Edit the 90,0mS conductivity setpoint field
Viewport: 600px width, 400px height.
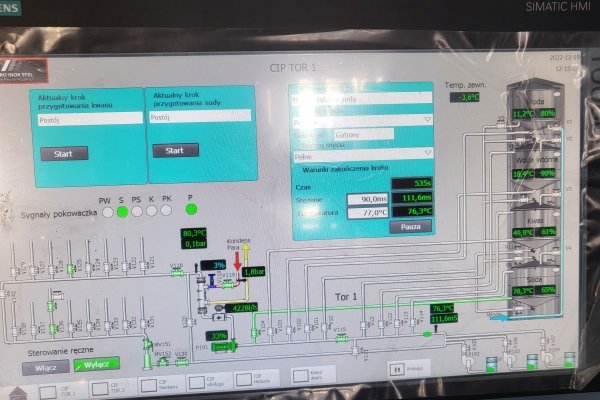(x=366, y=199)
